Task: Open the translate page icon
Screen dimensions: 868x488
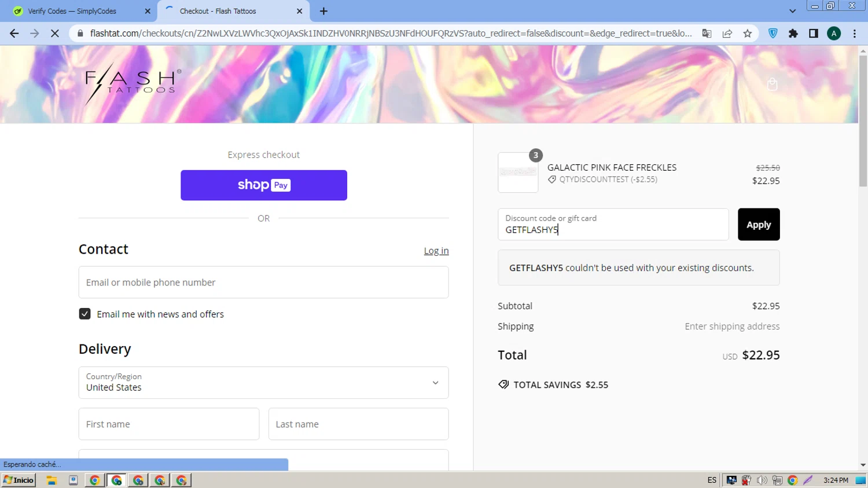Action: [707, 34]
